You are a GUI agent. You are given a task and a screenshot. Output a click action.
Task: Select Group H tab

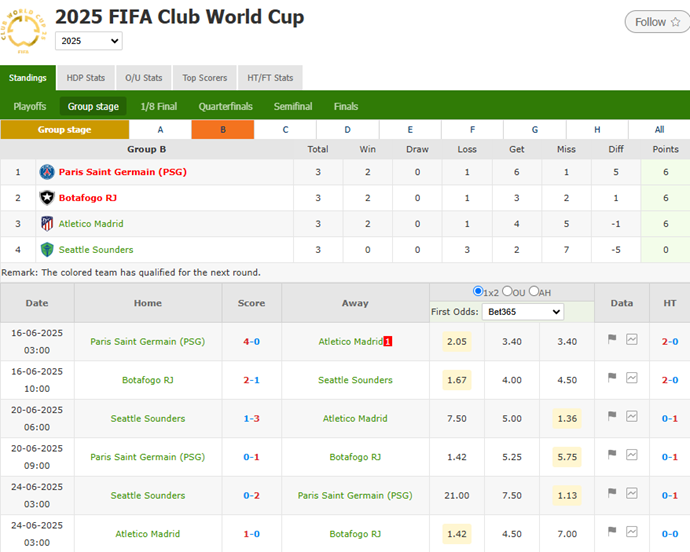597,130
